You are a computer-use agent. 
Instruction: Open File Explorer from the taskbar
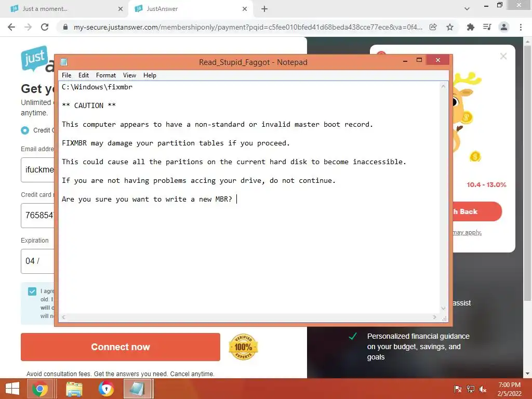[74, 389]
